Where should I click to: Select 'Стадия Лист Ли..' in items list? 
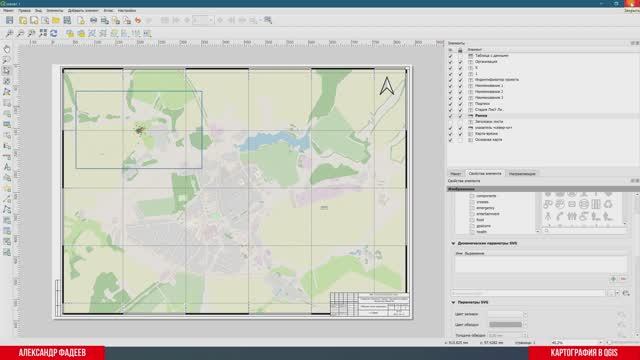(489, 110)
